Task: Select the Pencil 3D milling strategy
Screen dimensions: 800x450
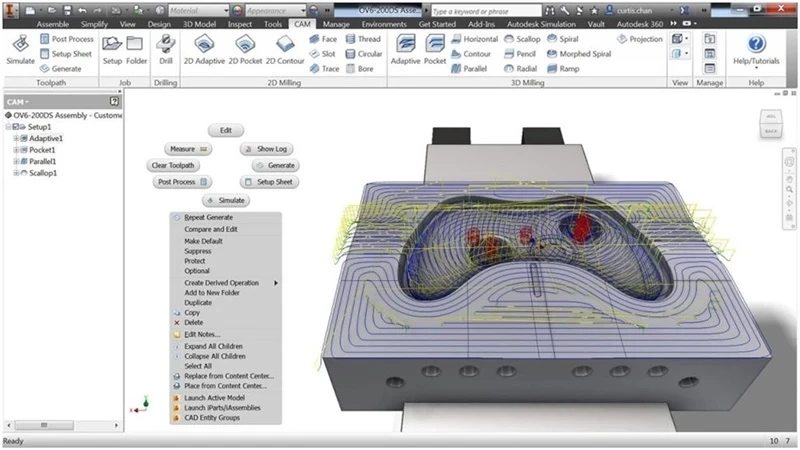Action: (x=520, y=54)
